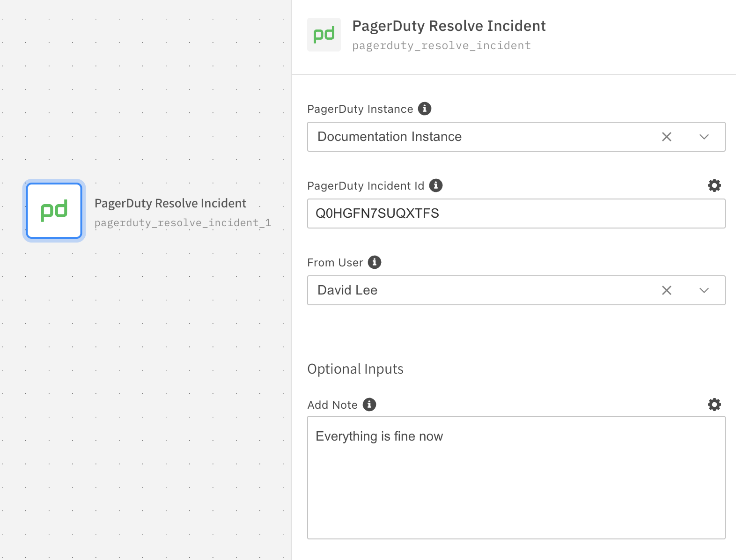Click the Optional Inputs section heading
Image resolution: width=736 pixels, height=560 pixels.
tap(355, 369)
